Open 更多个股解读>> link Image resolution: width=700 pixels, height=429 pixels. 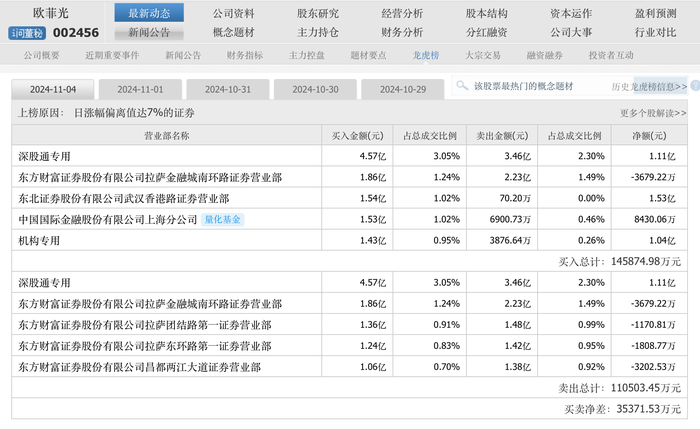point(653,113)
